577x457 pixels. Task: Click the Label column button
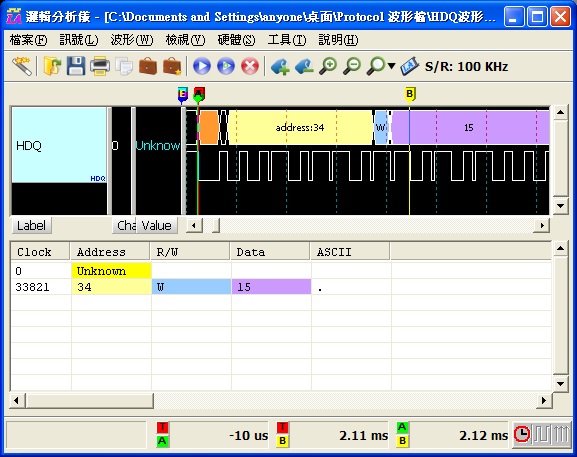point(31,225)
